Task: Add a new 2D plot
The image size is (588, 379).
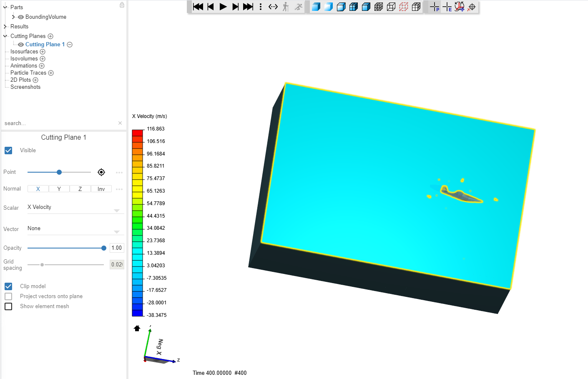Action: [x=35, y=80]
